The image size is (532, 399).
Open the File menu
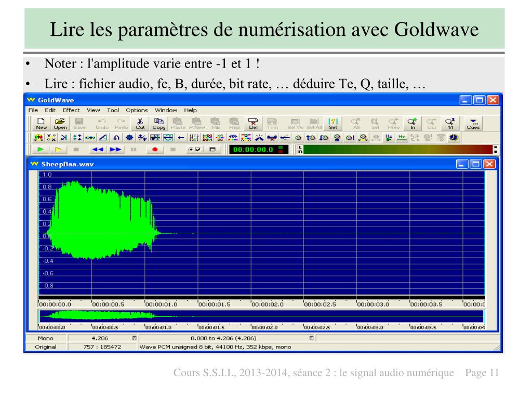tap(33, 110)
